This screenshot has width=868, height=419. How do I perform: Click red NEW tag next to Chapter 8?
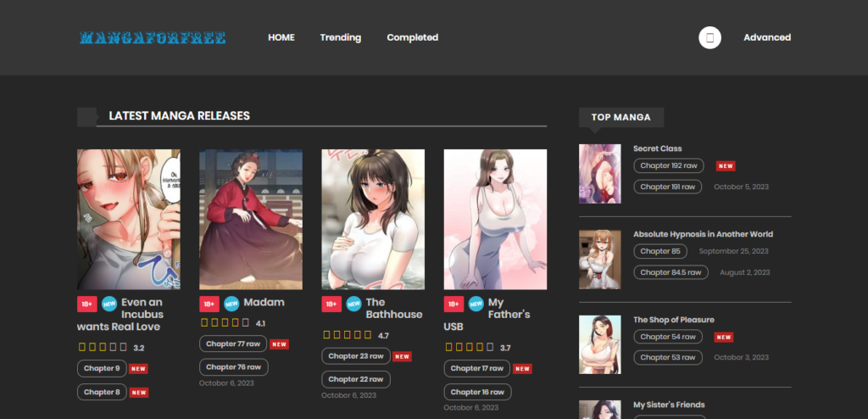(139, 393)
